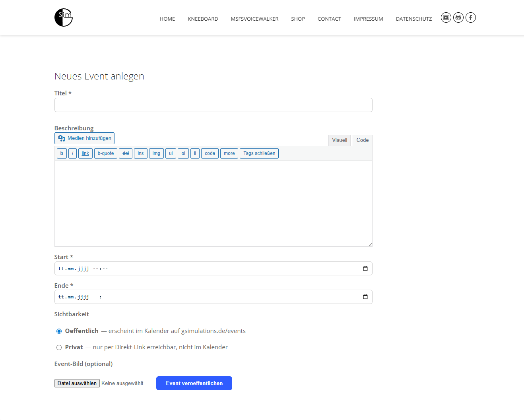Open the Facebook icon link
This screenshot has width=524, height=420.
(471, 17)
